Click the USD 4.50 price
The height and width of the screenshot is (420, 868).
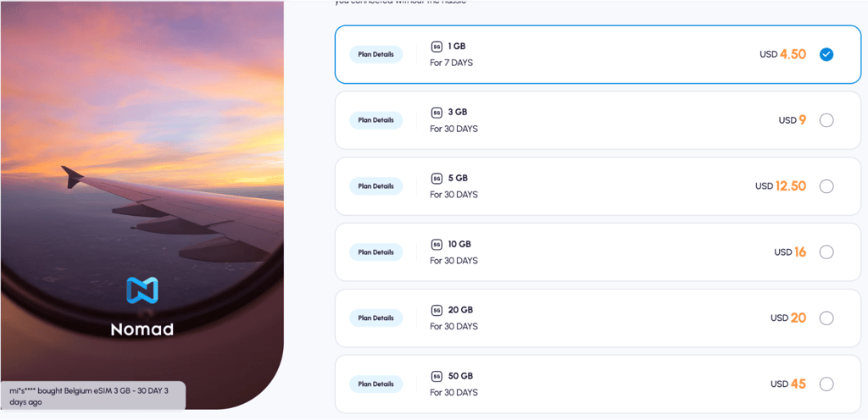(782, 54)
